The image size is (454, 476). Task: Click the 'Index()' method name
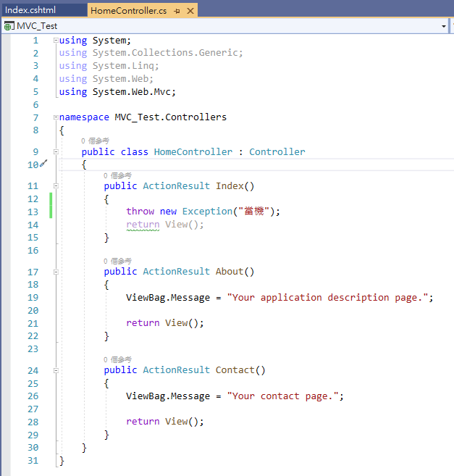coord(235,185)
